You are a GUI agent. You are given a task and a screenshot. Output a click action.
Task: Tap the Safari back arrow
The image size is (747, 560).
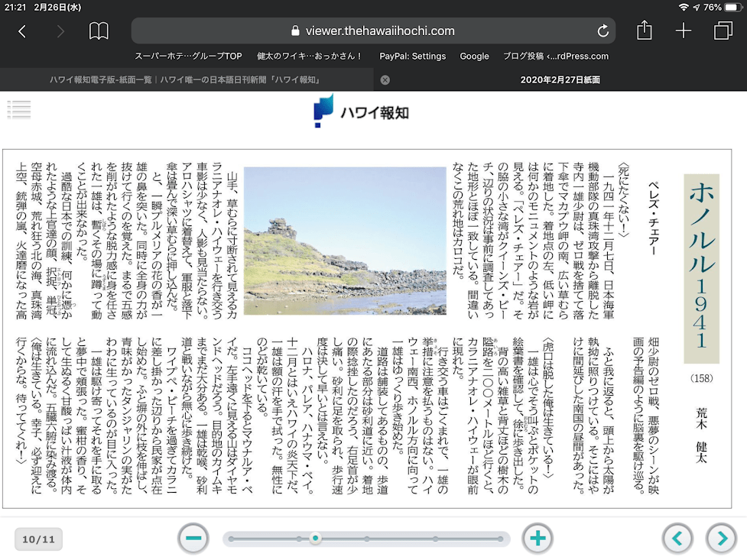point(22,31)
